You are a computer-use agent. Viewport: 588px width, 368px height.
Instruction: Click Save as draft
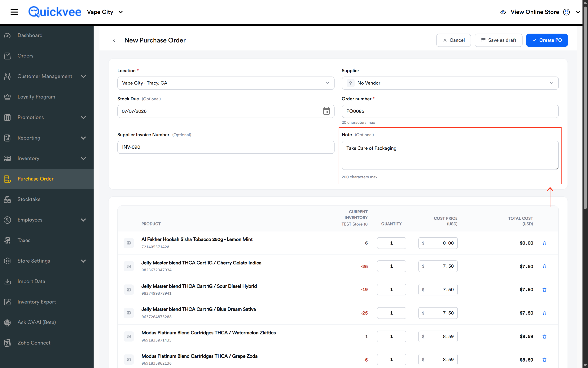pyautogui.click(x=498, y=40)
